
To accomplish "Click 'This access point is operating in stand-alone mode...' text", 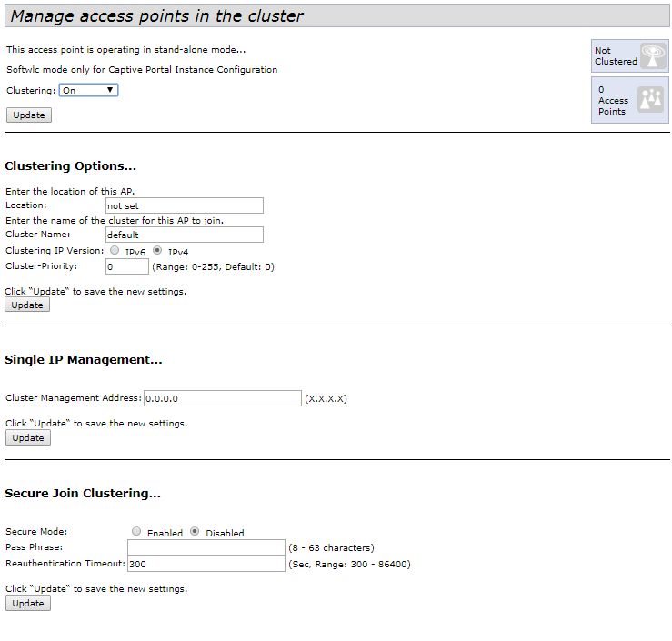I will point(126,50).
